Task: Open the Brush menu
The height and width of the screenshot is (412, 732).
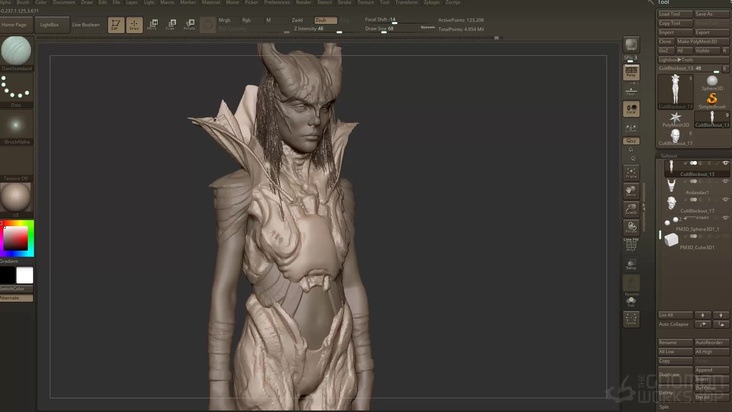Action: 22,2
